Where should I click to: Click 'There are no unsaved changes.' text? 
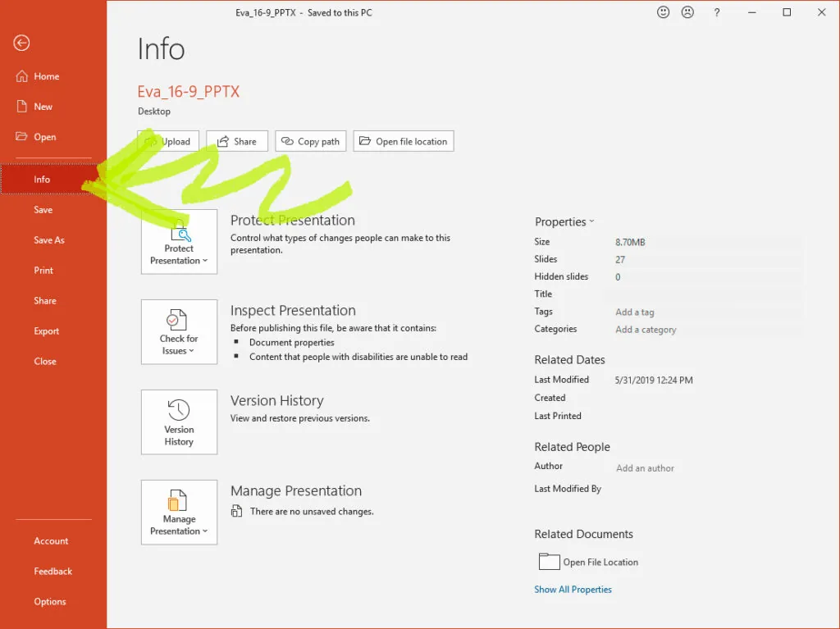pos(312,512)
